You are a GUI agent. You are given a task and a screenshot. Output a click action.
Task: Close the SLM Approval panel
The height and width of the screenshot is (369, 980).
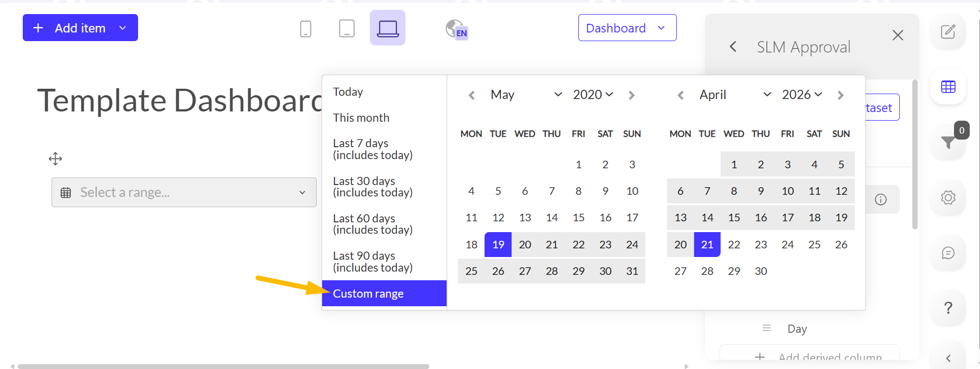898,35
